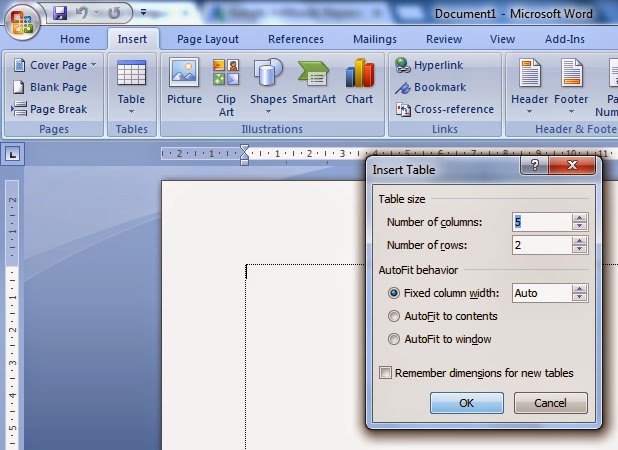618x450 pixels.
Task: Increase number of rows with up arrow
Action: [x=579, y=240]
